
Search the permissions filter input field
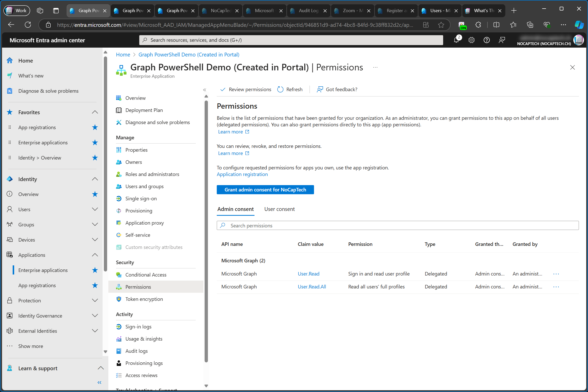point(398,225)
